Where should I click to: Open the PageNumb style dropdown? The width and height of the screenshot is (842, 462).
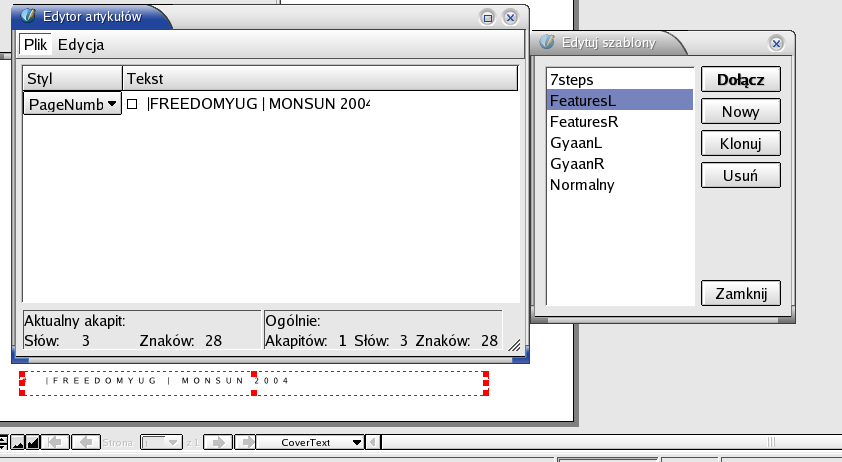(x=111, y=103)
